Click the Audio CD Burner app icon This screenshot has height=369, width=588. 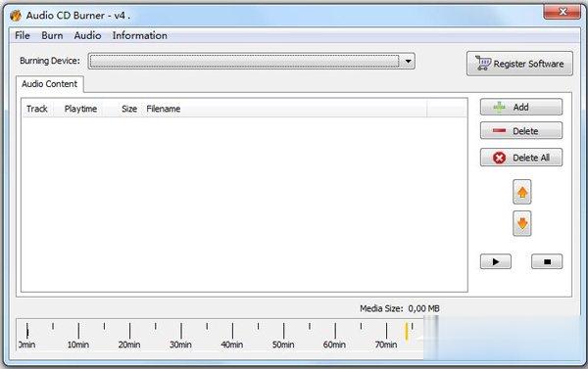(16, 16)
